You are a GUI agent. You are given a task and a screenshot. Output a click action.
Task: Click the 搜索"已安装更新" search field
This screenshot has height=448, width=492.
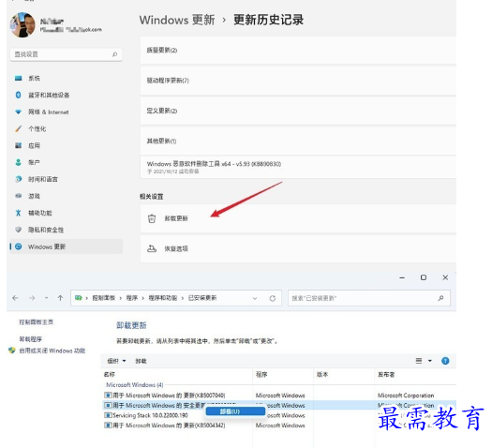click(369, 298)
